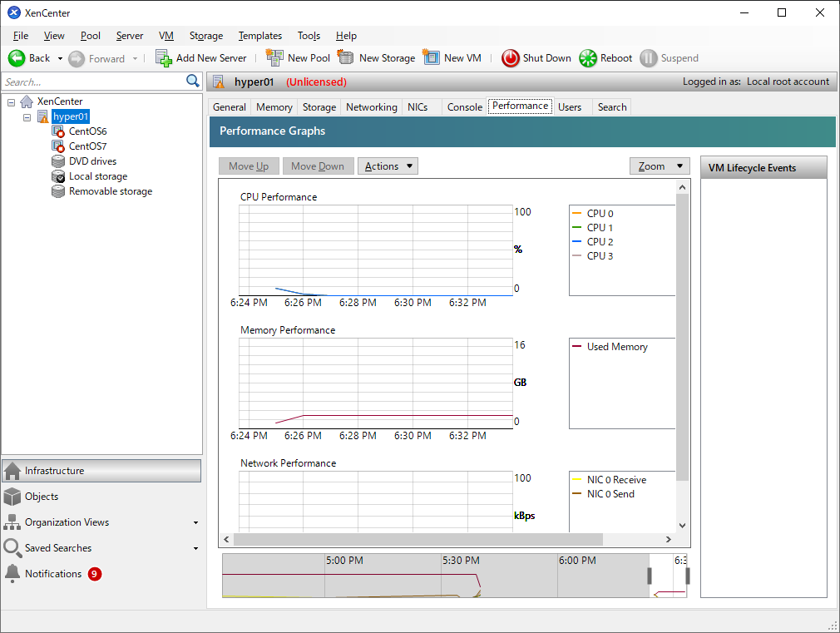Viewport: 840px width, 633px height.
Task: Expand the Saved Searches dropdown arrow
Action: point(195,548)
